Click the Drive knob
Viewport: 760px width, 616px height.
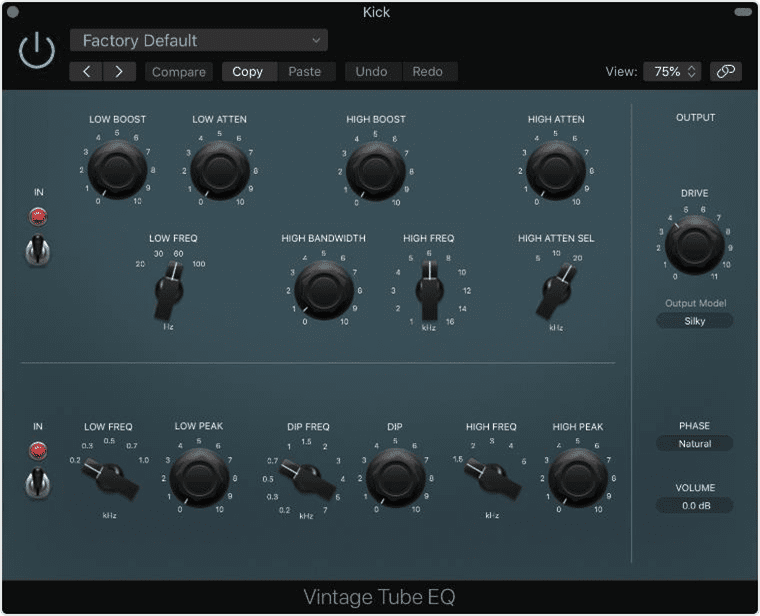click(x=695, y=244)
